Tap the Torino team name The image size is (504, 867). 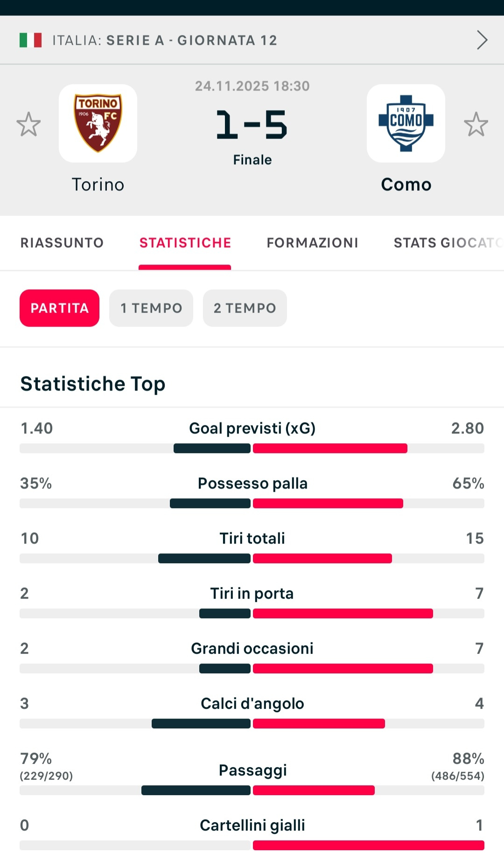[98, 185]
